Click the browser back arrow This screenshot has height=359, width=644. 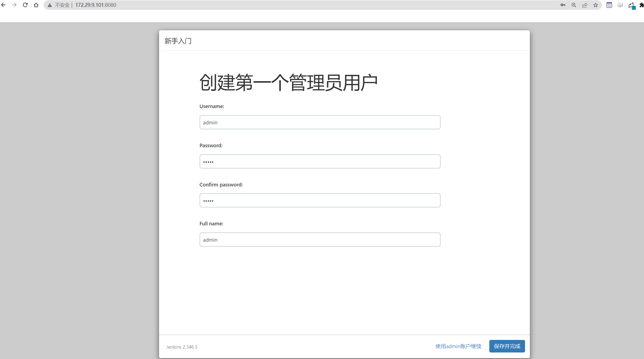(x=4, y=5)
